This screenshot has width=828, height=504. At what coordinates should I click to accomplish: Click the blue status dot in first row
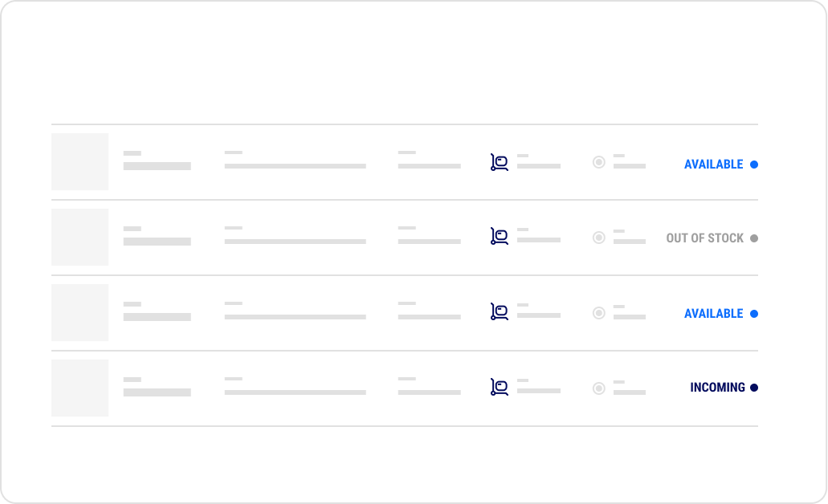(x=754, y=165)
